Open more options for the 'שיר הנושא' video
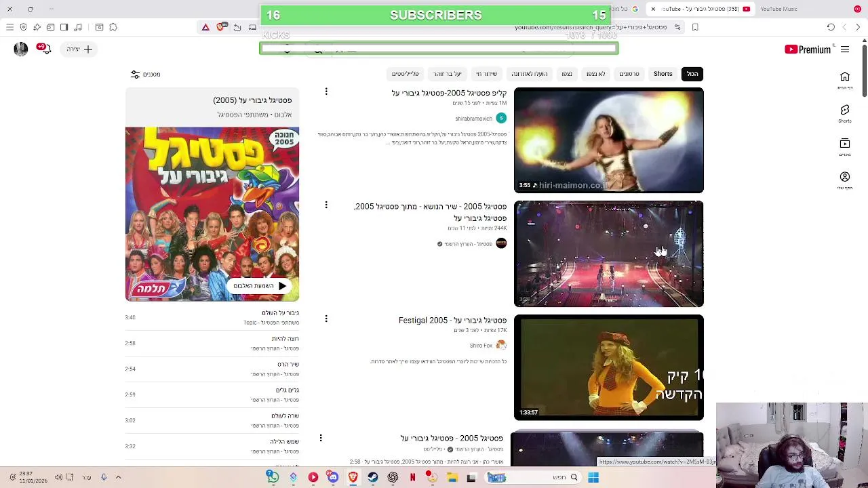 coord(326,205)
